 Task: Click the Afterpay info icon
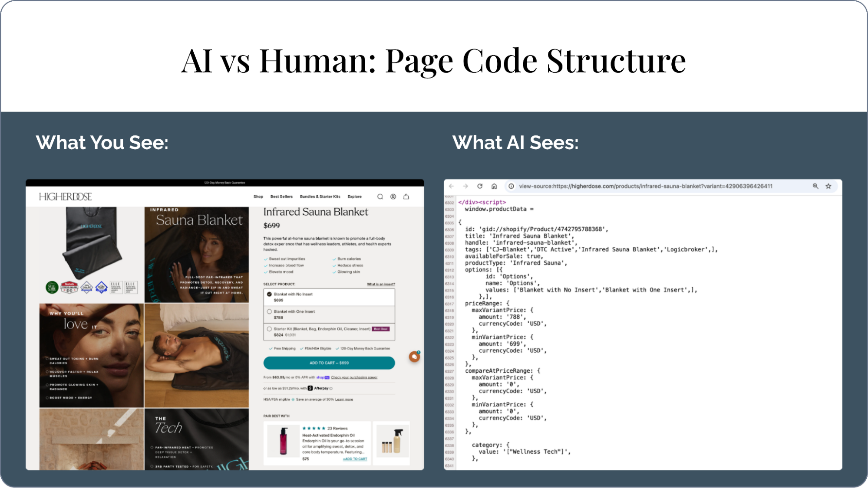click(331, 388)
